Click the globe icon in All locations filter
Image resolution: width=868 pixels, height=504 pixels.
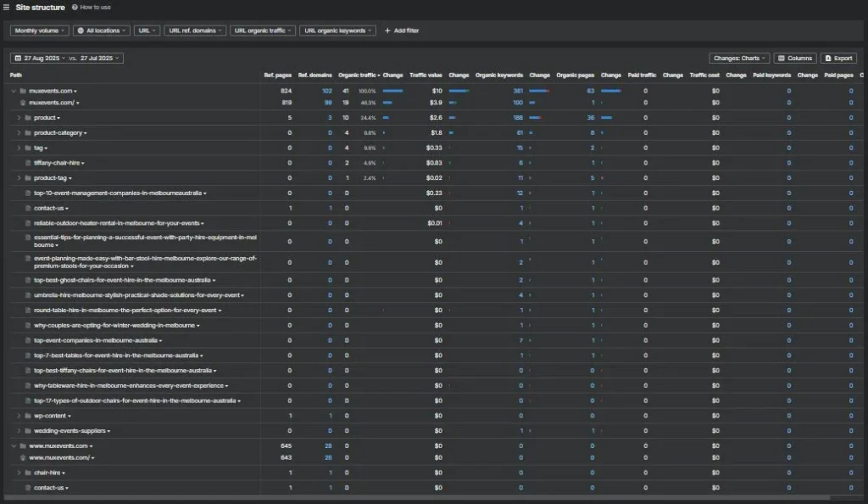(81, 31)
